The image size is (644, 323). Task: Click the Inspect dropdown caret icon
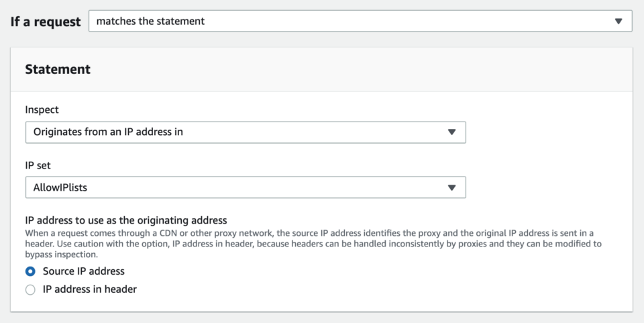[x=451, y=132]
